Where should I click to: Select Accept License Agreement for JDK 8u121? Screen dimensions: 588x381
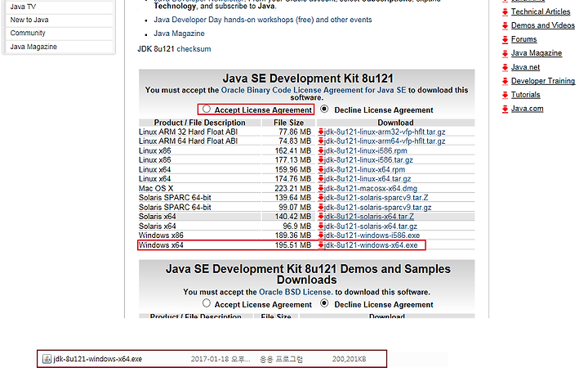(x=207, y=109)
